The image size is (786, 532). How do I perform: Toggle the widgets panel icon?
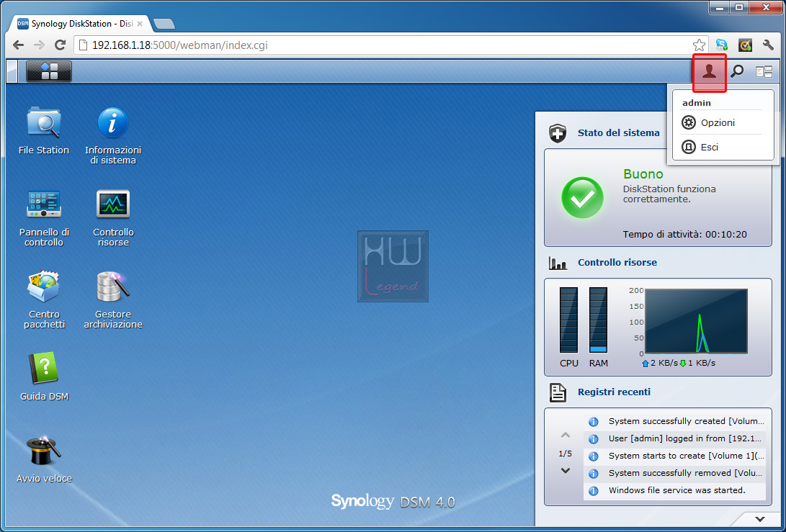(764, 72)
